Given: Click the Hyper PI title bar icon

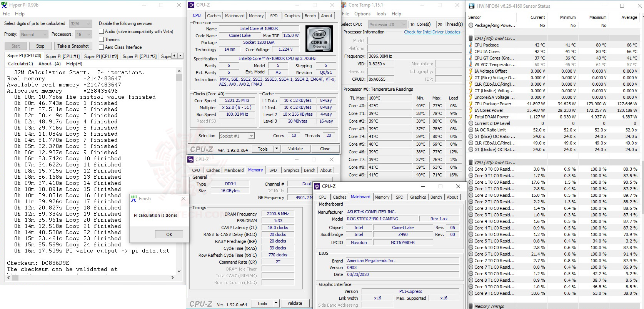Looking at the screenshot, I should pyautogui.click(x=5, y=5).
